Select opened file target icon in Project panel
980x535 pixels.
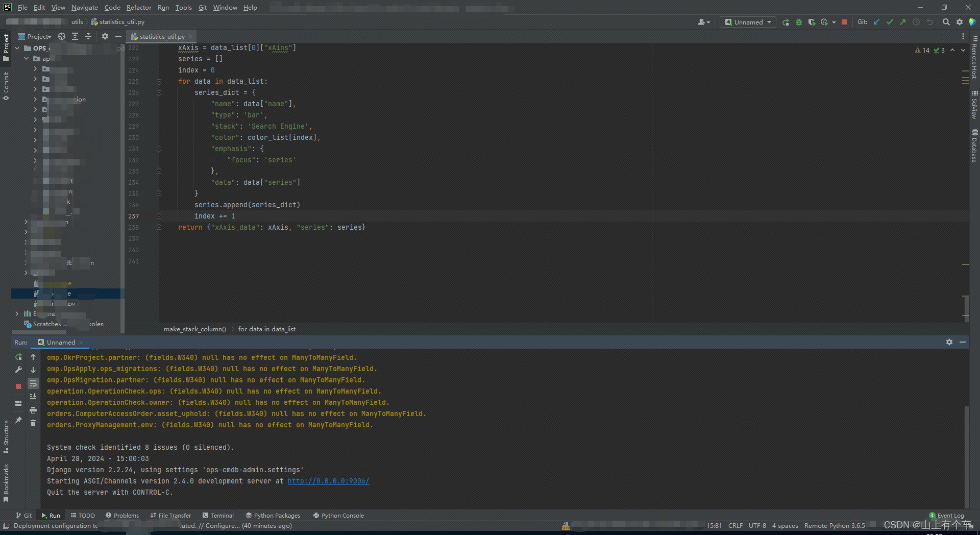click(x=62, y=36)
